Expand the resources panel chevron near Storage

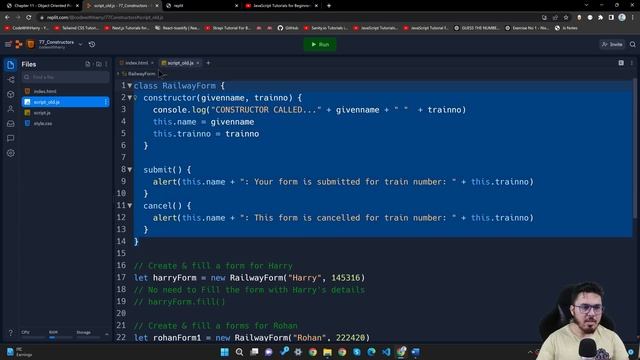(x=107, y=334)
